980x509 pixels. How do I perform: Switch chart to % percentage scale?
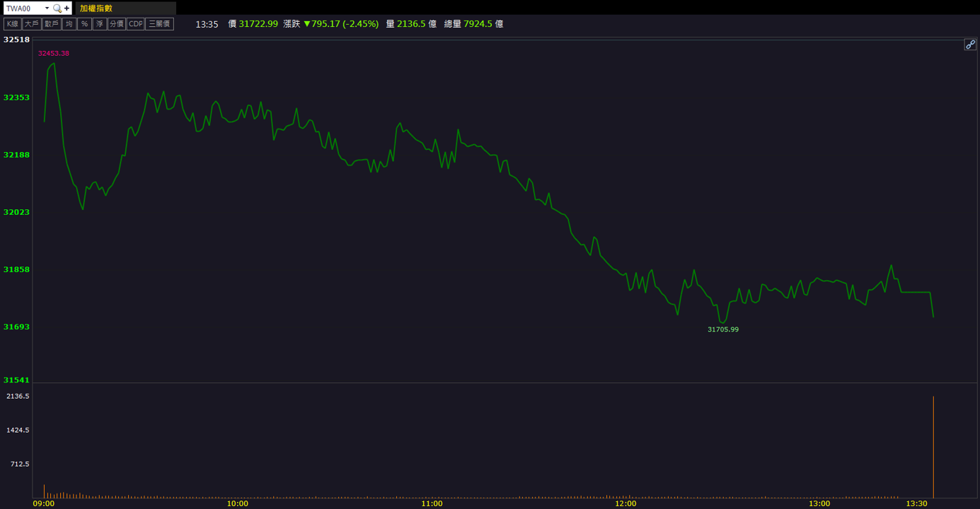84,24
